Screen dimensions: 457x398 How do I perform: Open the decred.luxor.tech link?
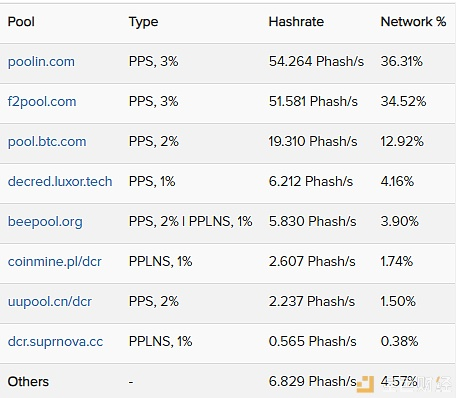coord(60,182)
